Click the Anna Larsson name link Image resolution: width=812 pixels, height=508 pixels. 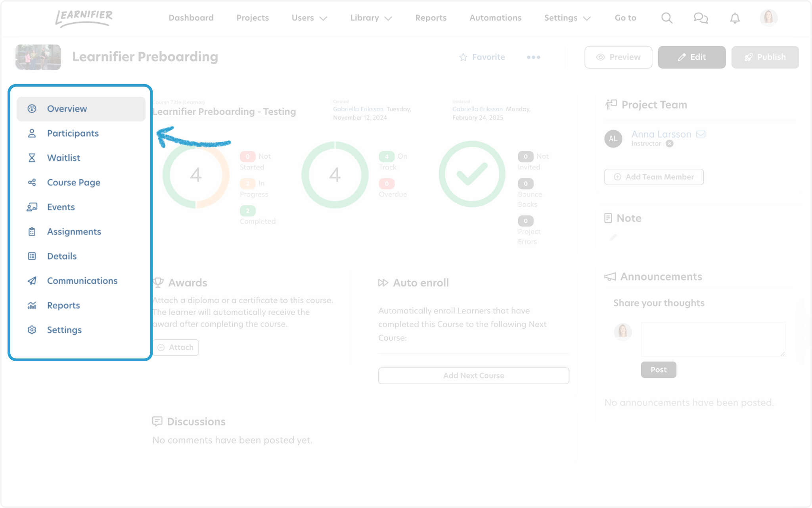pyautogui.click(x=661, y=134)
